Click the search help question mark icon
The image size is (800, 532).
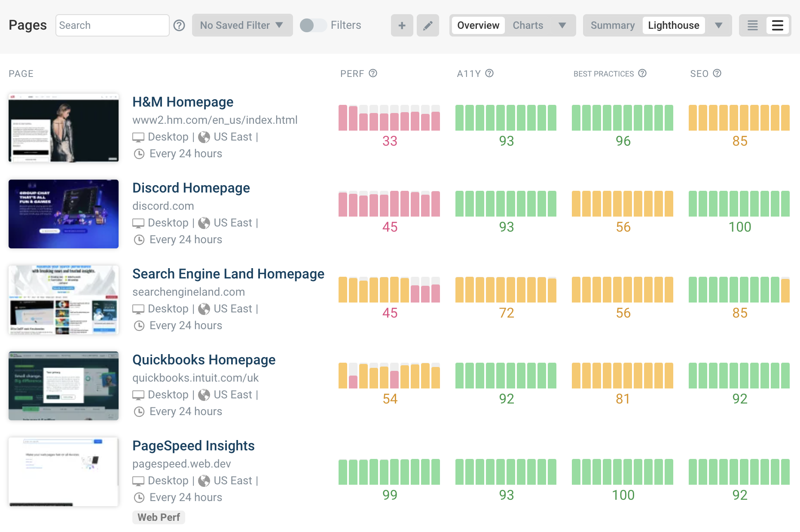click(179, 25)
